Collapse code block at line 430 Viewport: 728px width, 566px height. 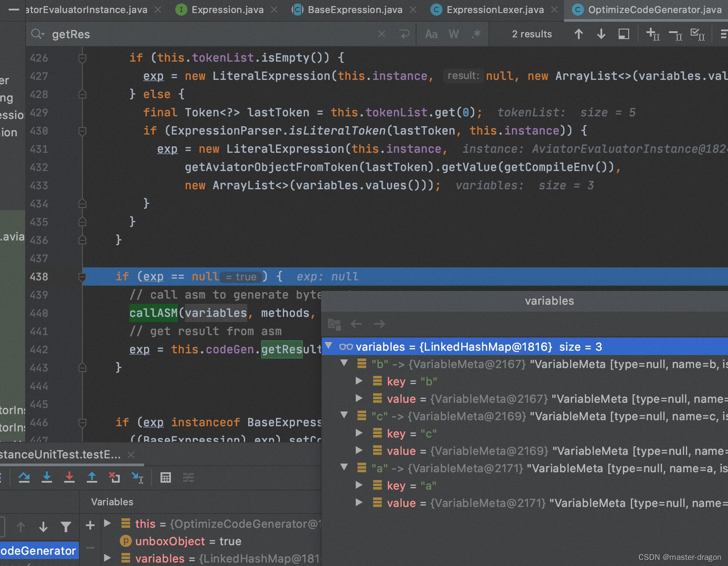click(x=82, y=131)
